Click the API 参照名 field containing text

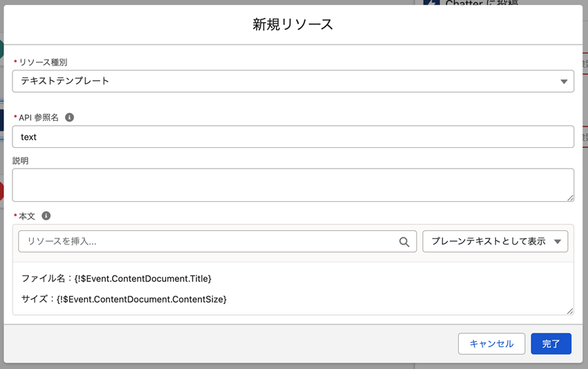293,137
